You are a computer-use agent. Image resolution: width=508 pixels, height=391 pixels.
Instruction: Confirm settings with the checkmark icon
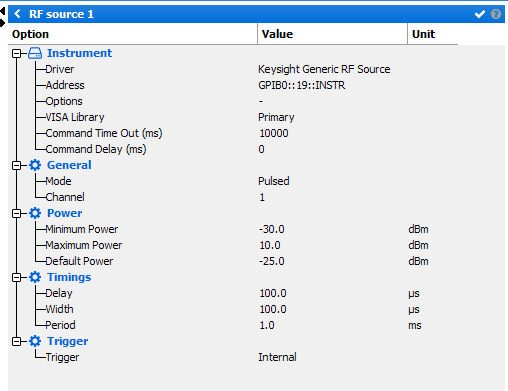point(480,14)
